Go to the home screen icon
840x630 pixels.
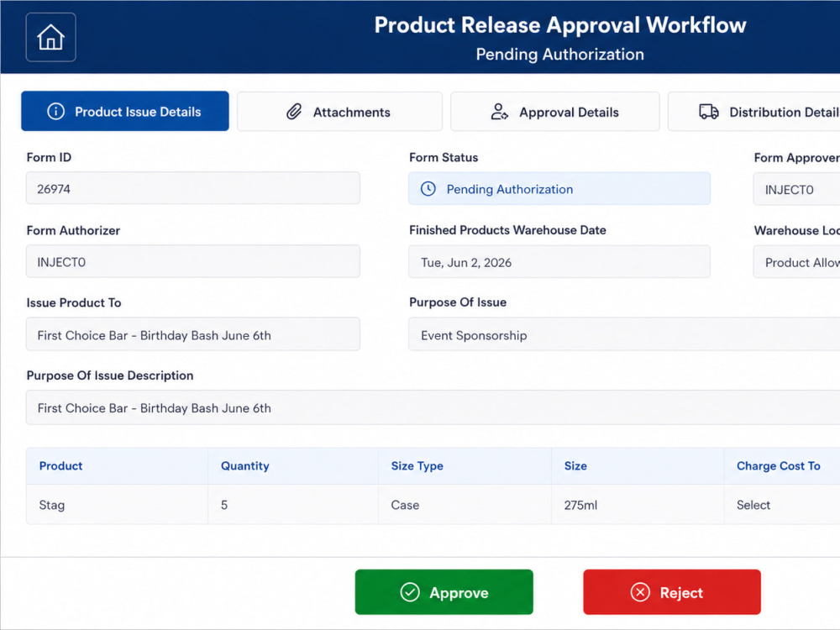(51, 37)
